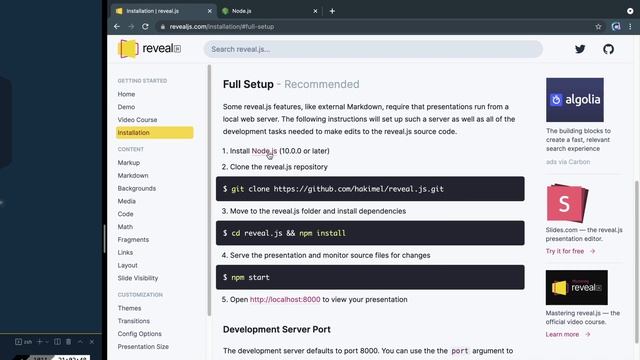
Task: Bookmark page with the star icon
Action: pos(598,27)
